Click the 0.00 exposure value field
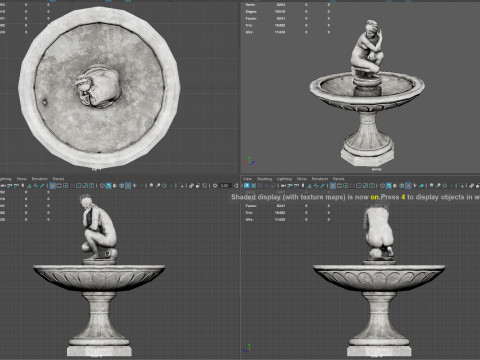This screenshot has width=480, height=360. 225,186
